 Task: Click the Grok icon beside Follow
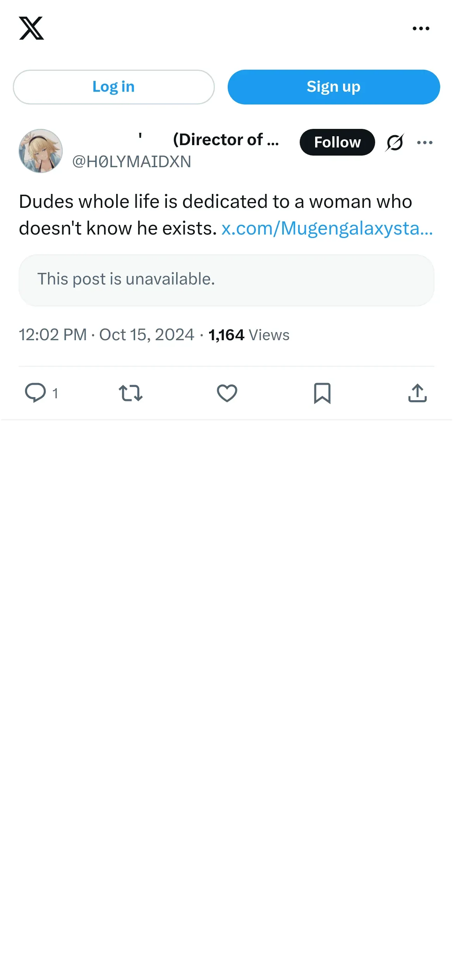(395, 142)
